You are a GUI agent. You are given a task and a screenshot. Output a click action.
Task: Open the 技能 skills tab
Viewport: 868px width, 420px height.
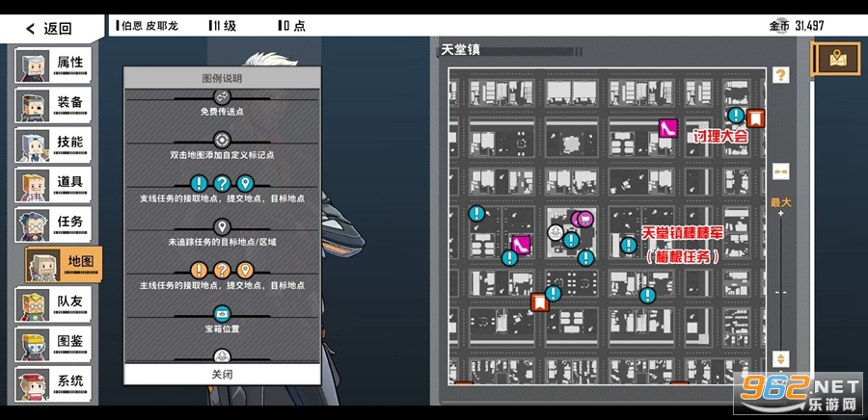click(x=53, y=144)
